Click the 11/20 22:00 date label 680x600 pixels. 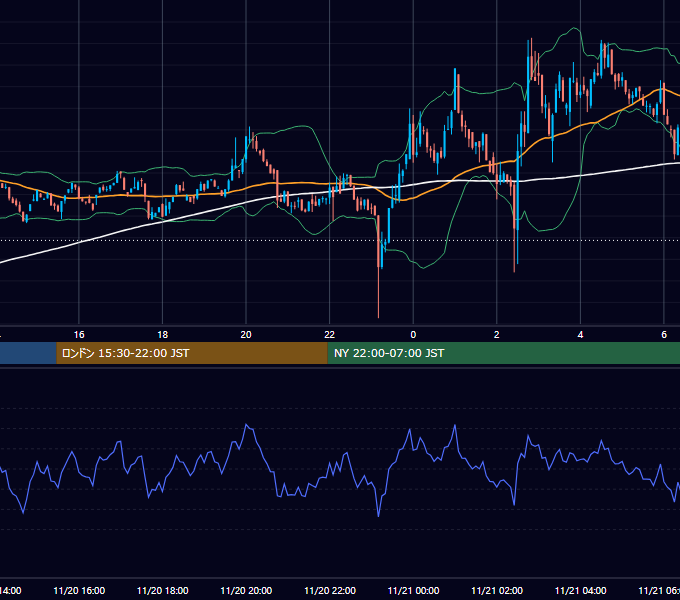click(x=330, y=591)
